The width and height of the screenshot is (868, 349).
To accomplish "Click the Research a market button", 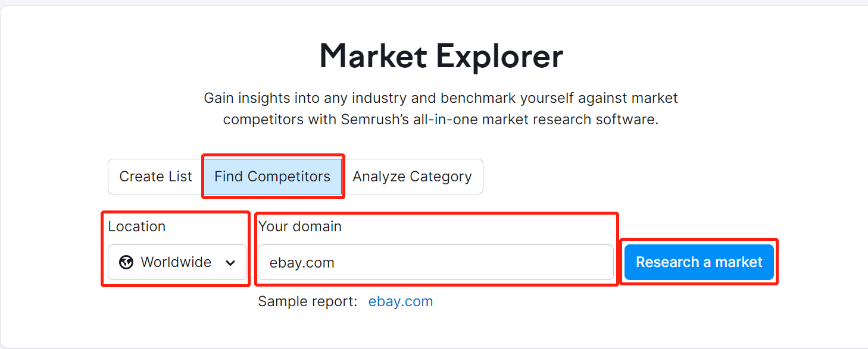I will (x=699, y=262).
